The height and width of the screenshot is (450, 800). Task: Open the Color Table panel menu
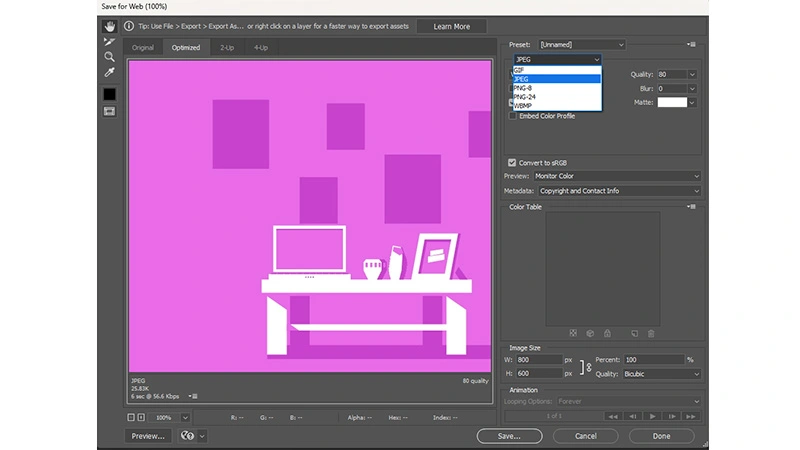[x=691, y=207]
